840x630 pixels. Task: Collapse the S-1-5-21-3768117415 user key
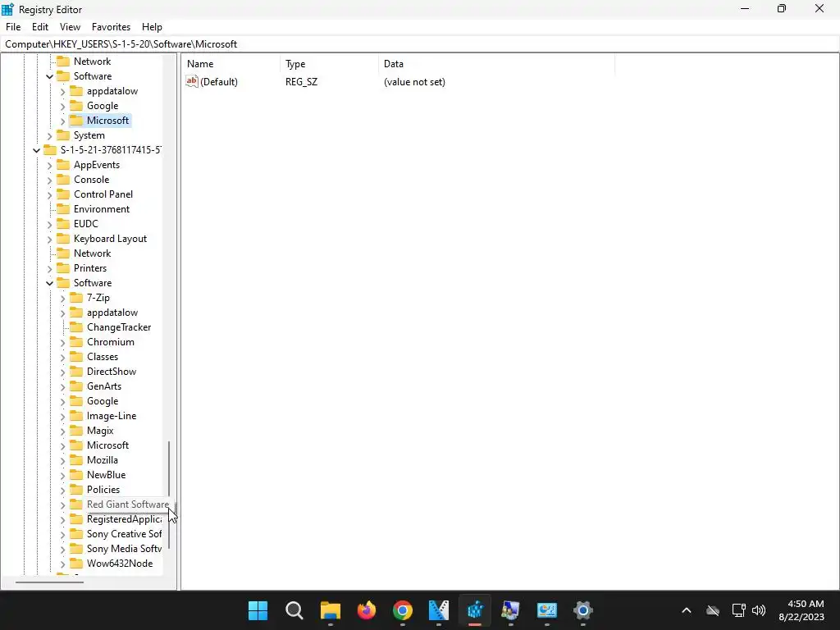36,151
